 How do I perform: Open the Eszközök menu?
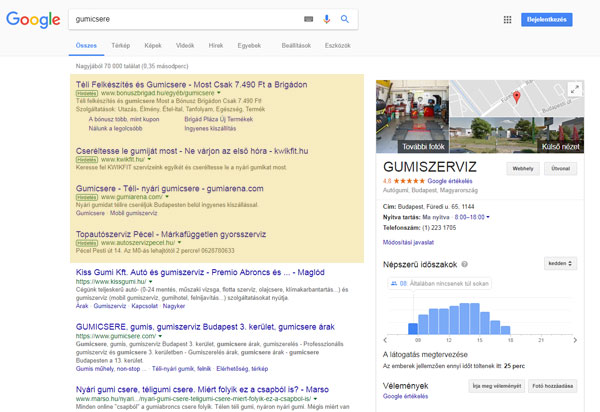338,46
